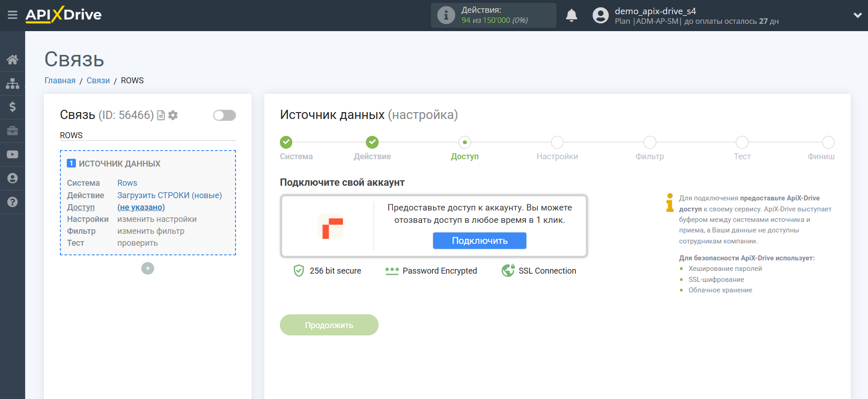The image size is (868, 399).
Task: Click the ApiX-Drive logo
Action: [64, 15]
